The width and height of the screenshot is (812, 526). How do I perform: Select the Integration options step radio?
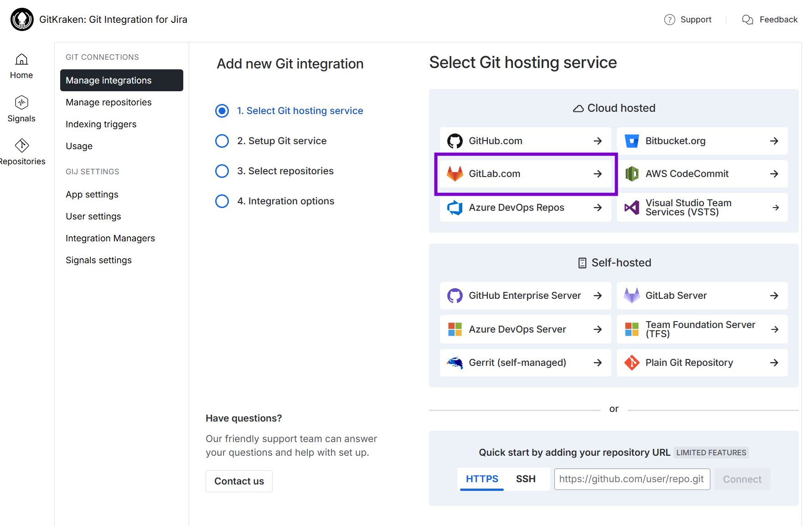coord(222,201)
